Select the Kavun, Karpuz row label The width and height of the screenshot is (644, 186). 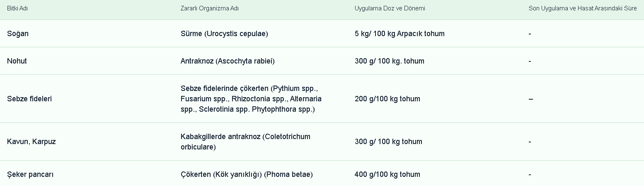pos(31,142)
